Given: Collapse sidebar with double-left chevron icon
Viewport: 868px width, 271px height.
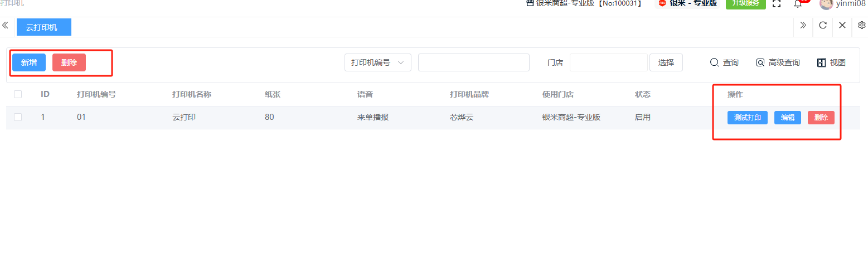Looking at the screenshot, I should [5, 26].
